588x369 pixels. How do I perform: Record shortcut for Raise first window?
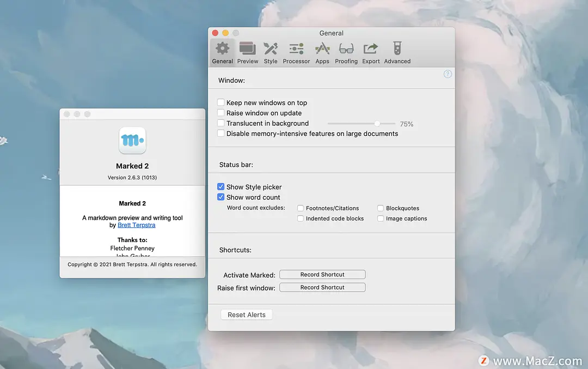(x=322, y=287)
